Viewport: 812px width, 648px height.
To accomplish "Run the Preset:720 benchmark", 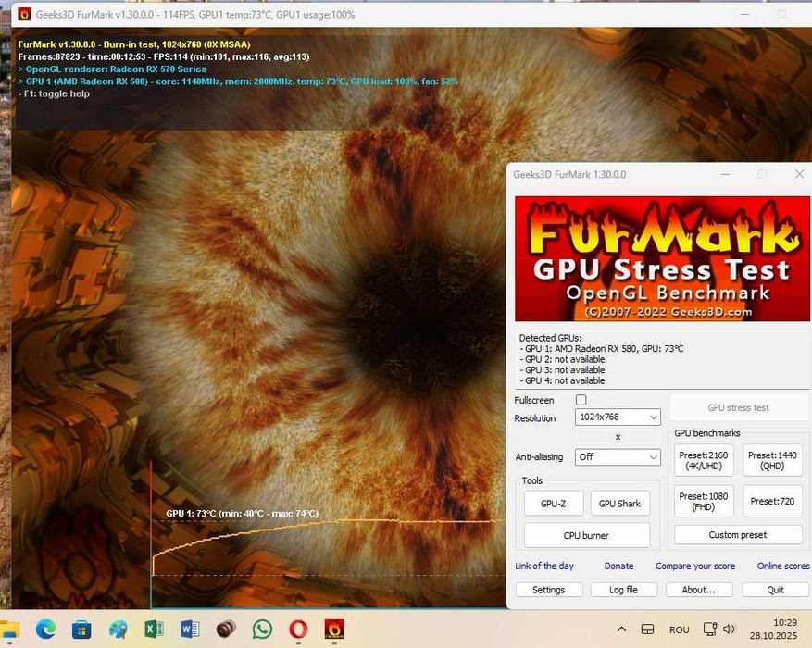I will [x=772, y=501].
